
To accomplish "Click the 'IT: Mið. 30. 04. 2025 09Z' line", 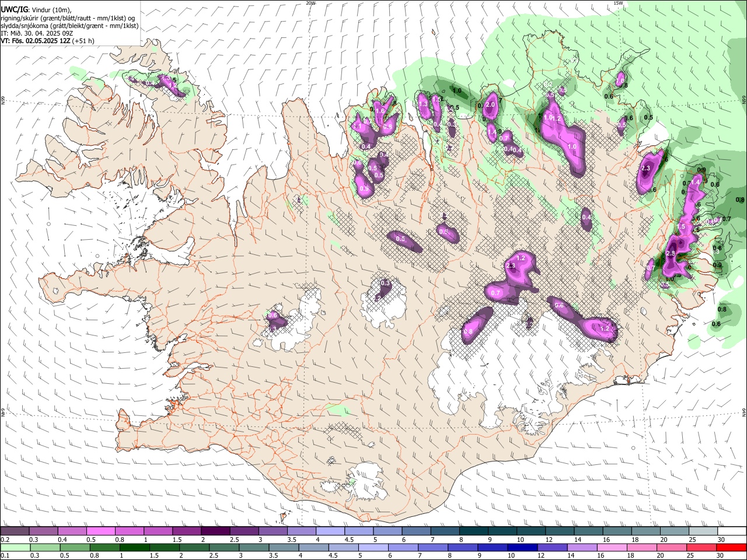I will pos(37,33).
